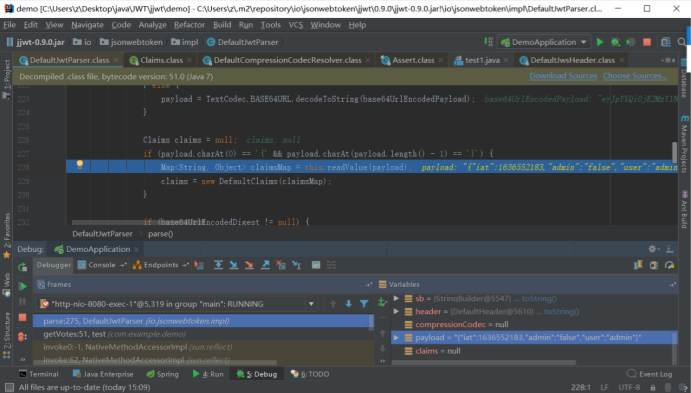Click the Run to Cursor icon
The width and height of the screenshot is (691, 393).
click(x=297, y=265)
